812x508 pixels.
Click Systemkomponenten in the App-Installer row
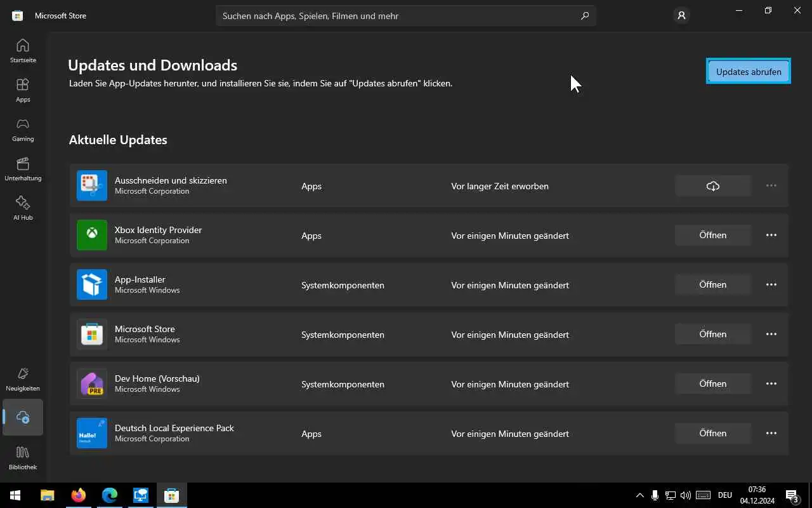(343, 285)
